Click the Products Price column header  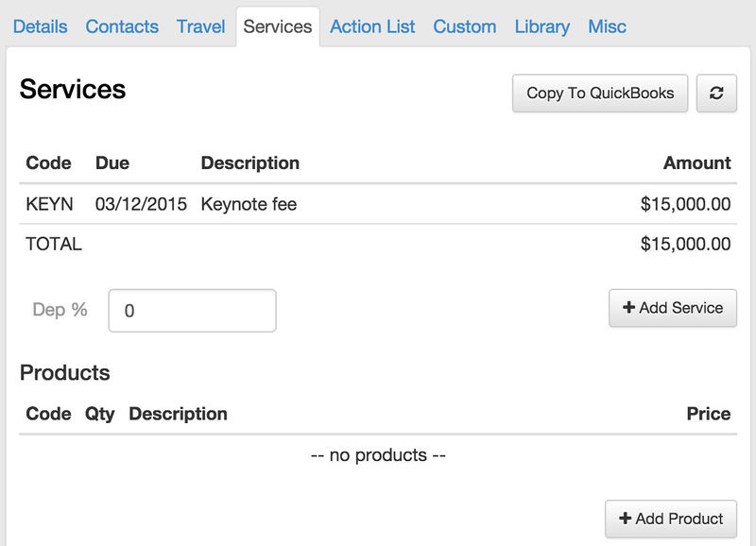click(x=708, y=414)
